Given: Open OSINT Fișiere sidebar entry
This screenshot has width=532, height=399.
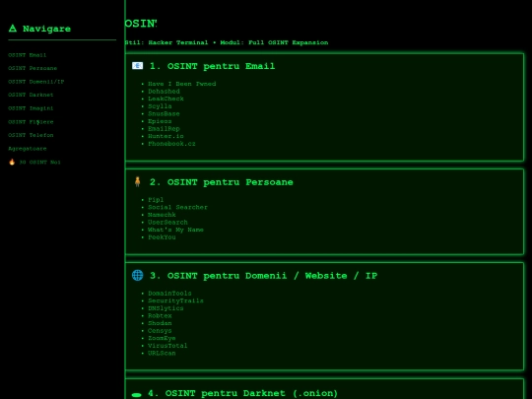Looking at the screenshot, I should (31, 122).
